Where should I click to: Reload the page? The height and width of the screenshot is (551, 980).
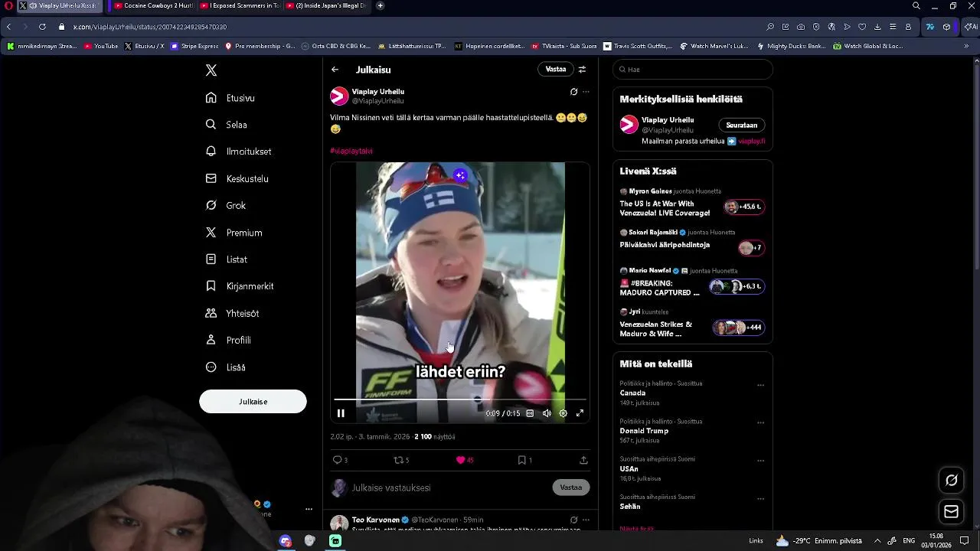click(x=42, y=27)
